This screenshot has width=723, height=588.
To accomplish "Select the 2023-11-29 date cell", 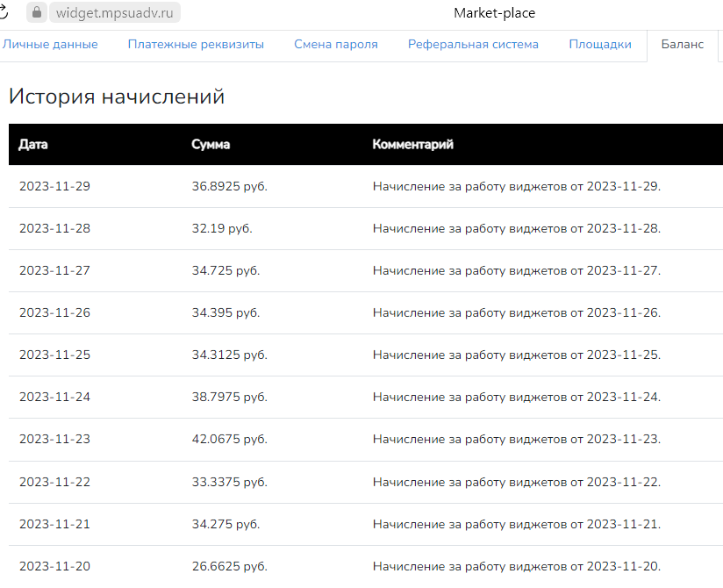I will pyautogui.click(x=54, y=187).
